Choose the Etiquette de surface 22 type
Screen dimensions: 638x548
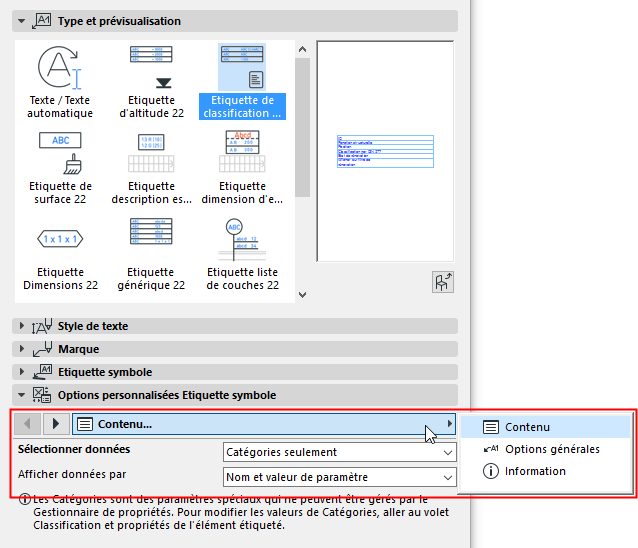point(60,168)
